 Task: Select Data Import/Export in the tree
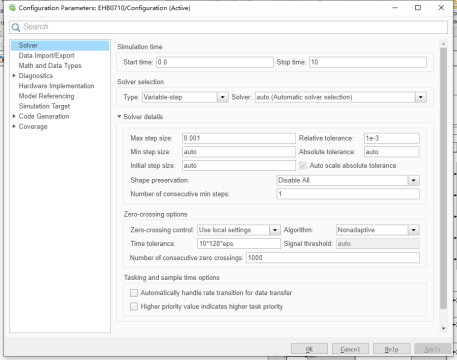click(x=46, y=55)
